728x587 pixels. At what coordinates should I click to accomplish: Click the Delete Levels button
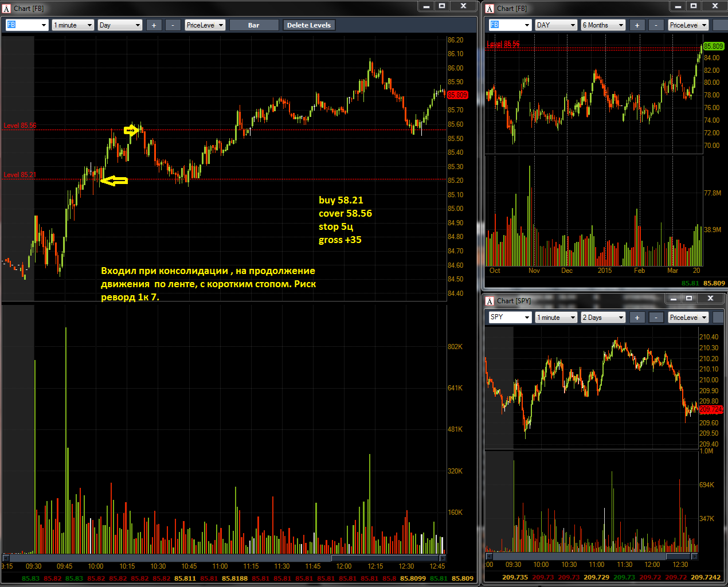[308, 25]
